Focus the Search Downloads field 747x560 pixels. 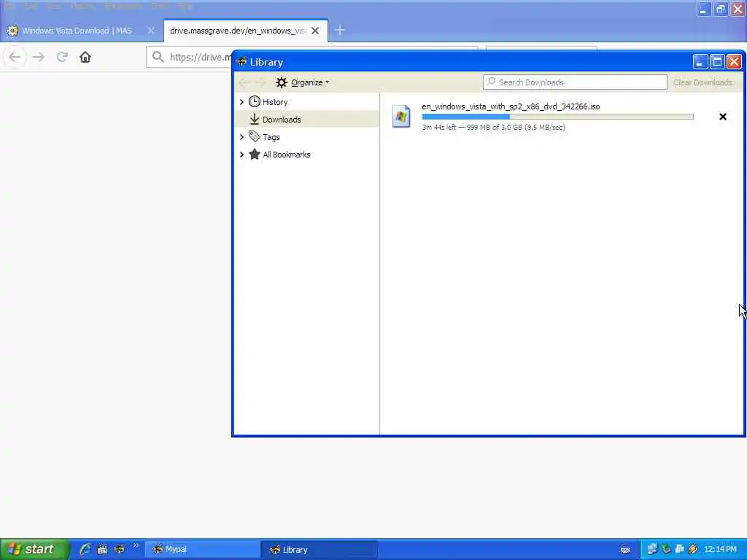(575, 82)
